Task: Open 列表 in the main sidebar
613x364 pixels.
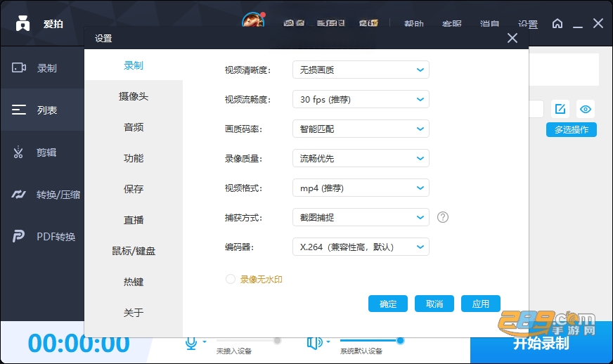Action: pos(42,110)
